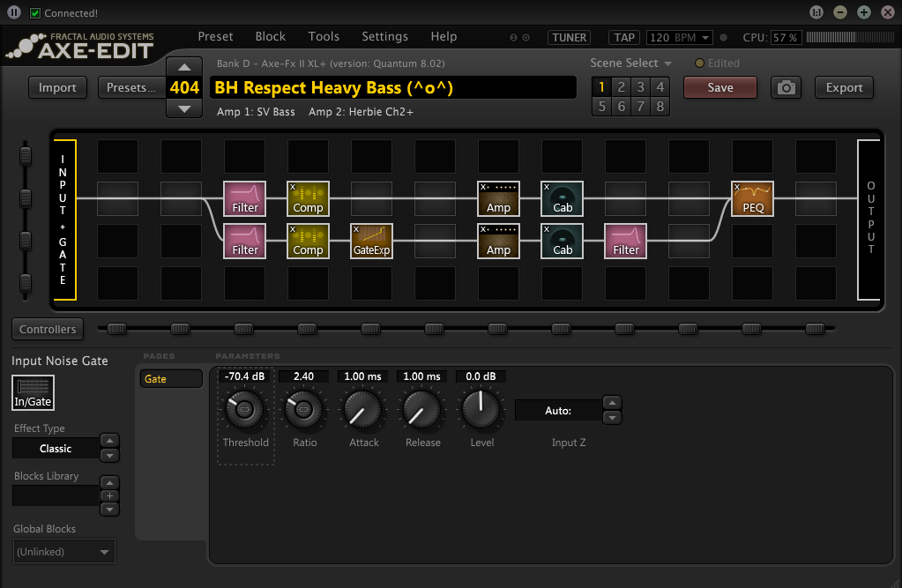Expand the Scene Select dropdown
Screen dimensions: 902x588
pos(631,63)
